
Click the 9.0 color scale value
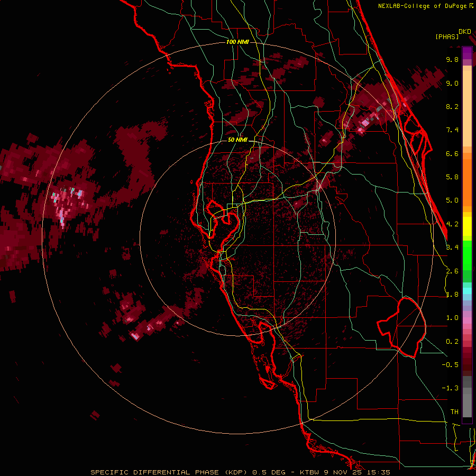tap(452, 83)
